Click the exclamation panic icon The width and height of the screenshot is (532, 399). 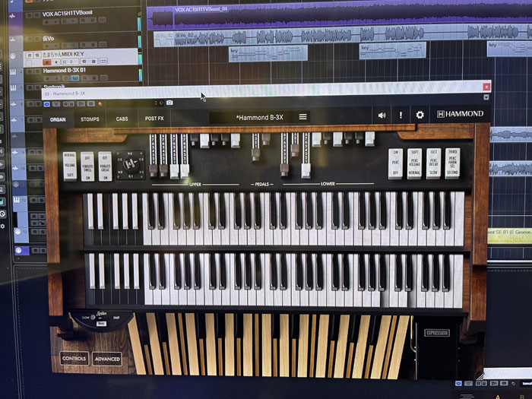click(x=401, y=115)
